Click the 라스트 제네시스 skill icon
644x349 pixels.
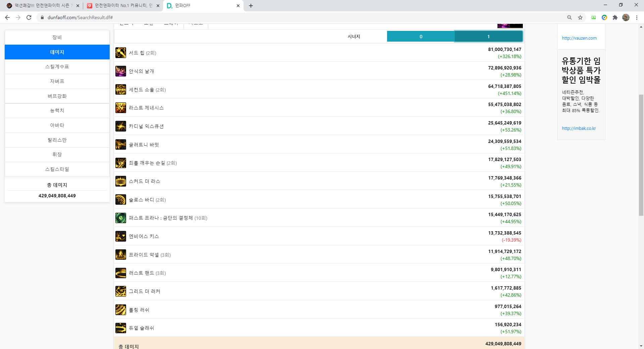121,108
